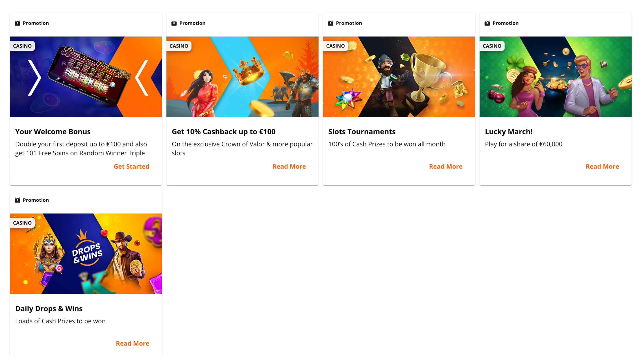
Task: Open Read More for Daily Drops & Wins
Action: 132,343
